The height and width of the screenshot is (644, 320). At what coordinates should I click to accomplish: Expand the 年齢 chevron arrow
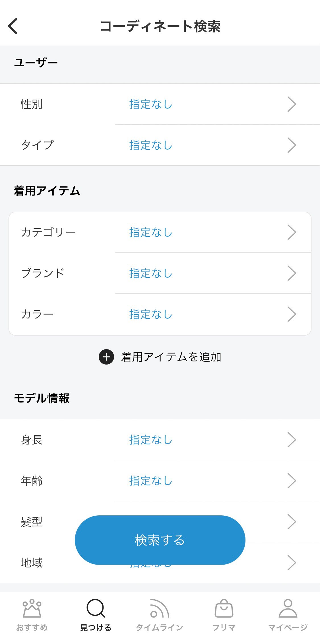pyautogui.click(x=292, y=481)
